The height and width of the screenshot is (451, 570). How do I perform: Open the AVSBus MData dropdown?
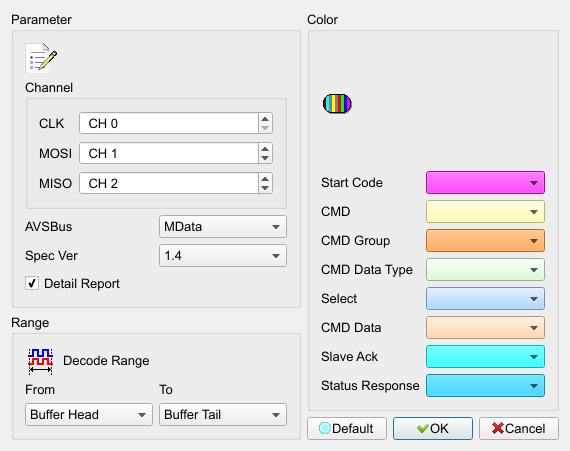click(x=223, y=226)
